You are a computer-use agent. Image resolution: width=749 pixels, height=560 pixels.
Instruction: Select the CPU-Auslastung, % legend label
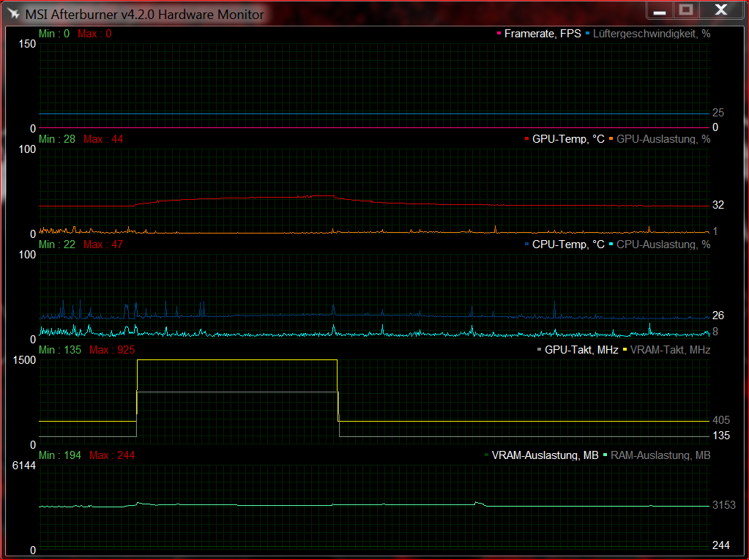click(663, 244)
